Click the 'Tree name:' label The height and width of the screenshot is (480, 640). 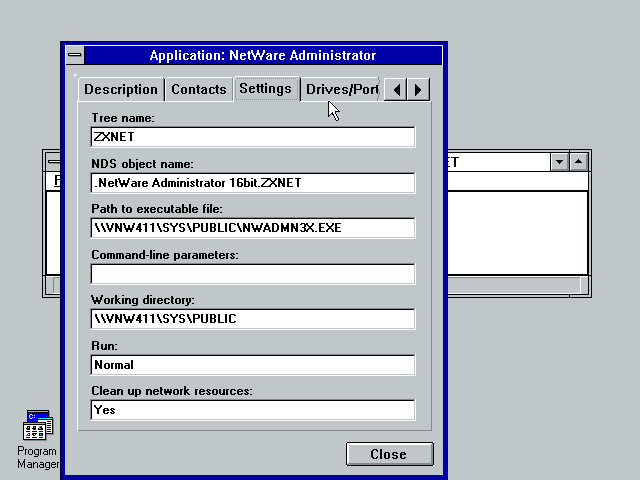[x=123, y=118]
